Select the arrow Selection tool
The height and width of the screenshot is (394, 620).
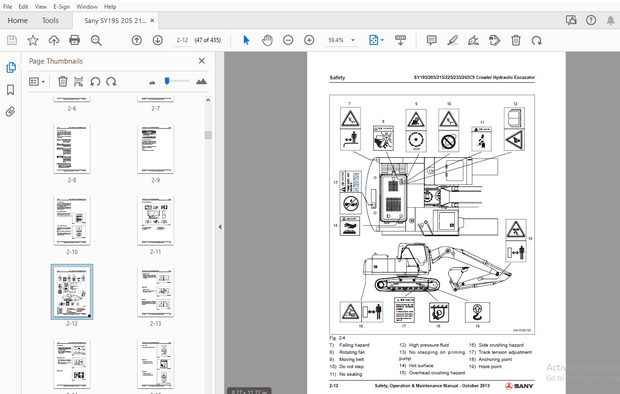(246, 40)
